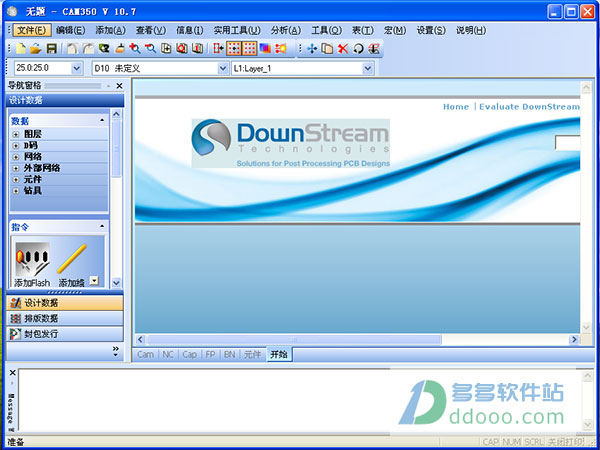Open the command list dropdown arrow
The height and width of the screenshot is (450, 600).
tap(94, 281)
